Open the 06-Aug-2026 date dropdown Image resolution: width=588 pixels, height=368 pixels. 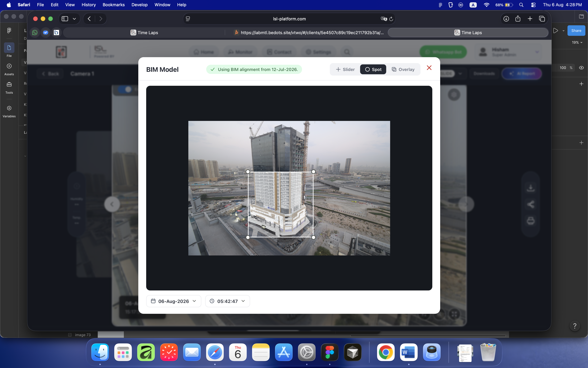(173, 301)
